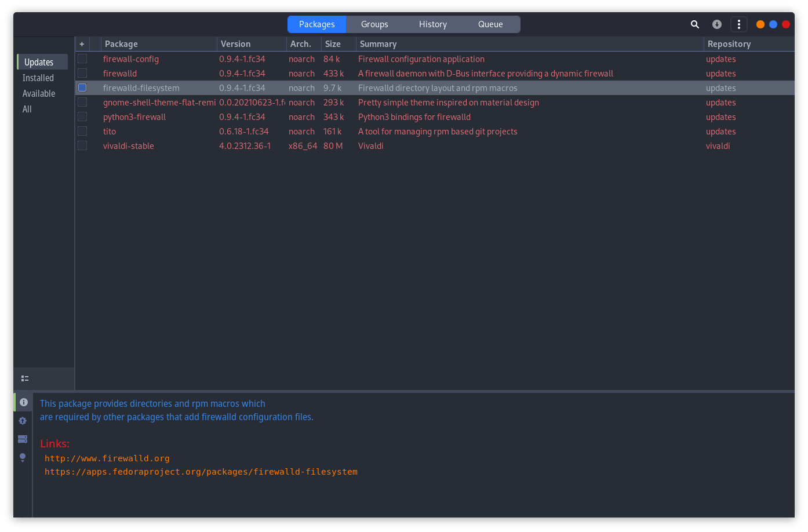Select Updates filter in sidebar
Screen dimensions: 808x532
pyautogui.click(x=42, y=62)
